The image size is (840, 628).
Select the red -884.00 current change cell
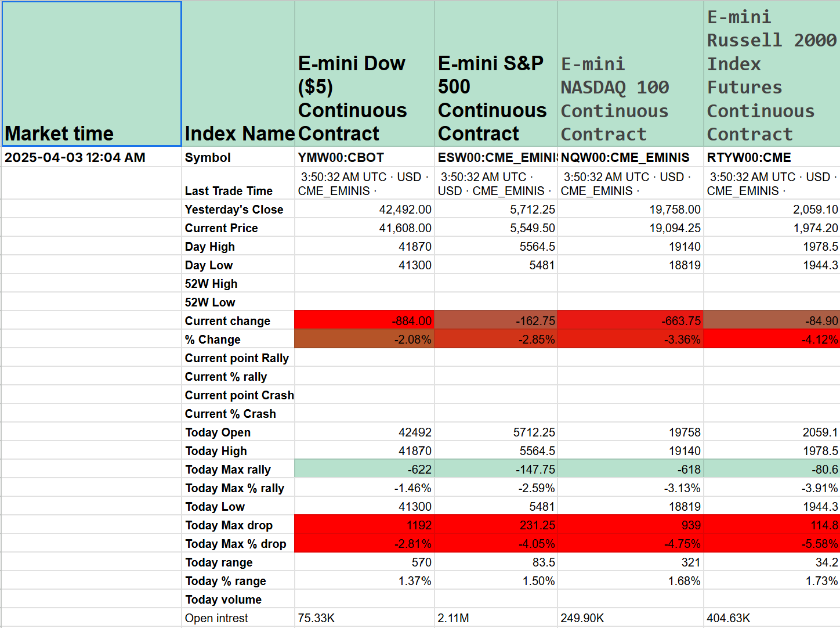(x=365, y=320)
